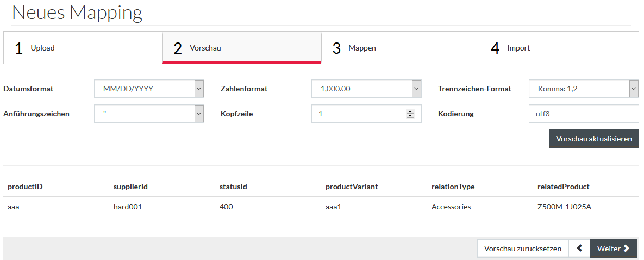Switch to step 3 Mappen tab
This screenshot has height=260, width=644.
point(401,48)
